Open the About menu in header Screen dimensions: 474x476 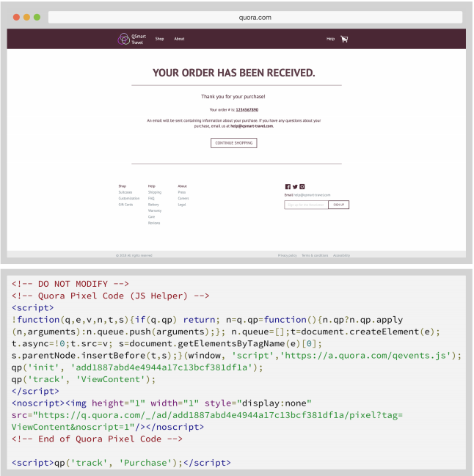tap(179, 39)
